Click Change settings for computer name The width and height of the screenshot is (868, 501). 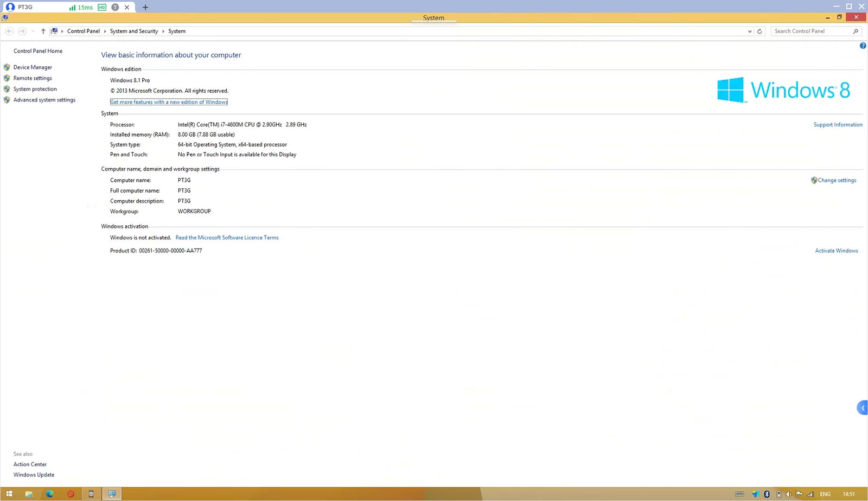coord(837,180)
